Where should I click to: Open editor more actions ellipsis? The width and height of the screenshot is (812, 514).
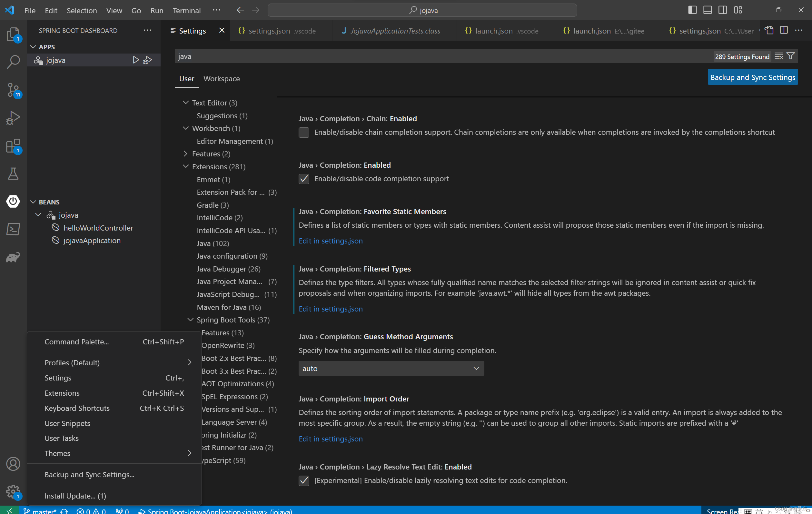798,30
